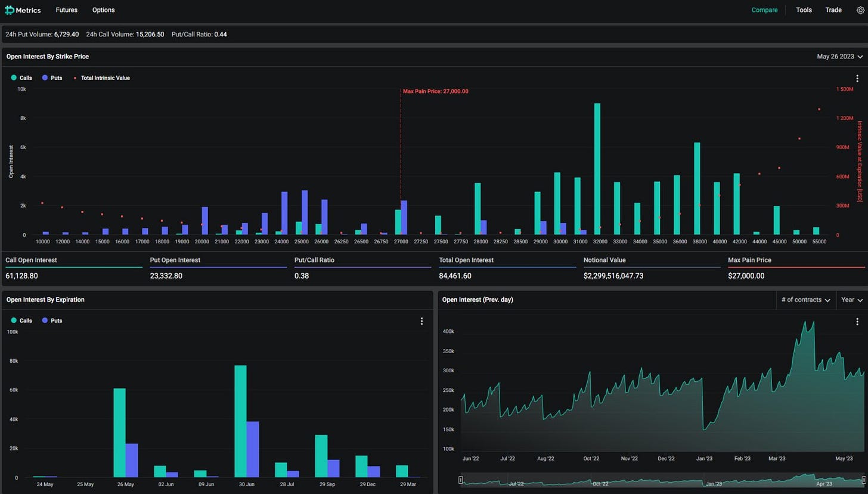The height and width of the screenshot is (494, 868).
Task: Click the 25000 strike puts bar
Action: (x=305, y=212)
